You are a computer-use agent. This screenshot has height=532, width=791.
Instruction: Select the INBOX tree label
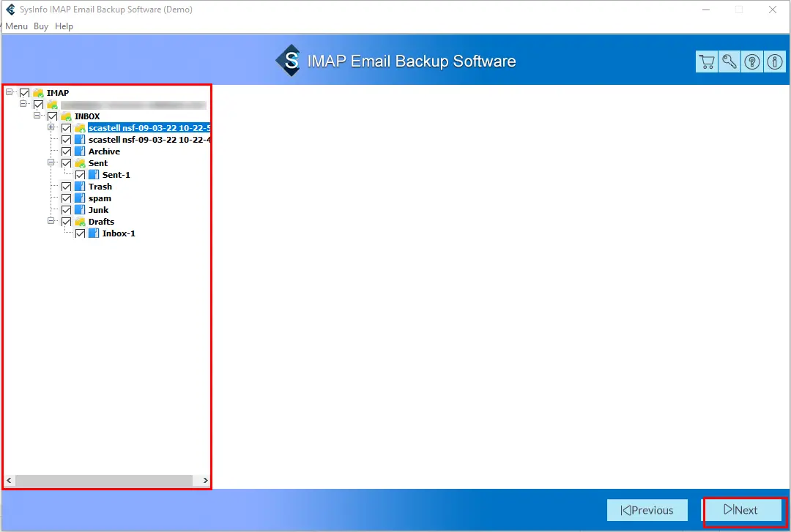[87, 116]
